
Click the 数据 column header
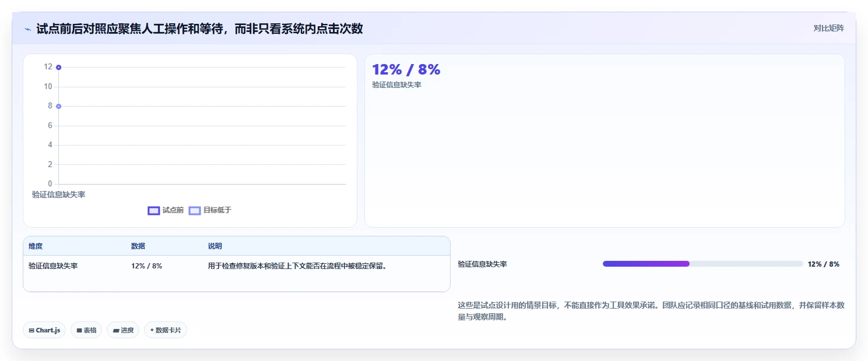pos(138,246)
